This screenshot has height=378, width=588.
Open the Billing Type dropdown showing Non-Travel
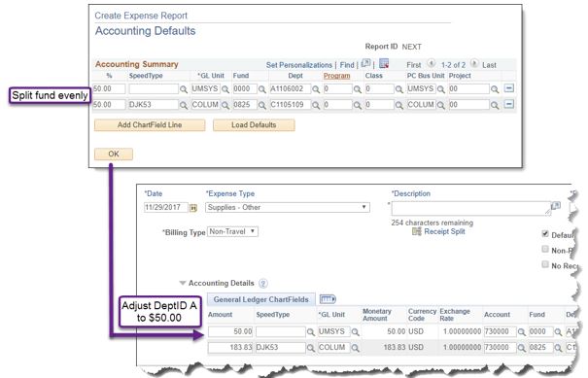click(232, 231)
